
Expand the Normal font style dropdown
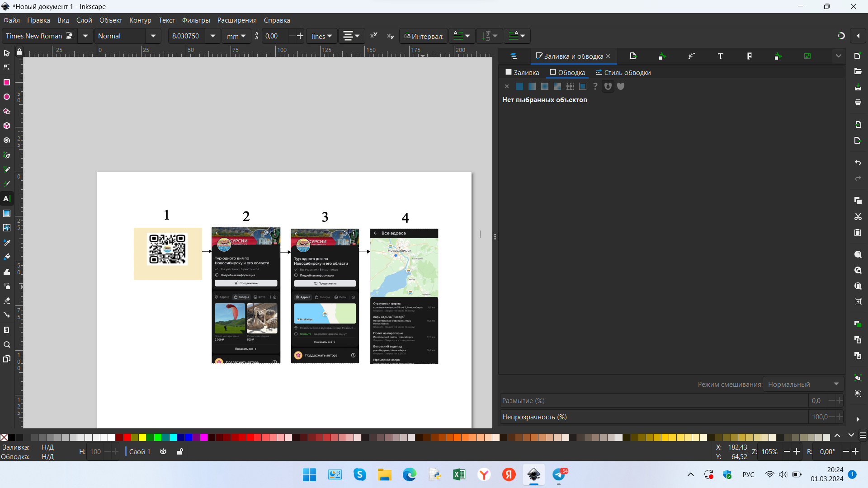tap(153, 36)
